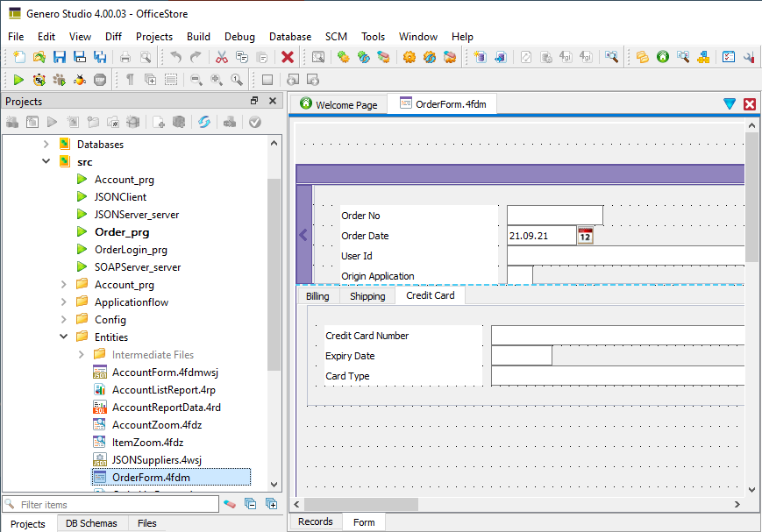The image size is (762, 532).
Task: Undo the last action
Action: coord(175,56)
